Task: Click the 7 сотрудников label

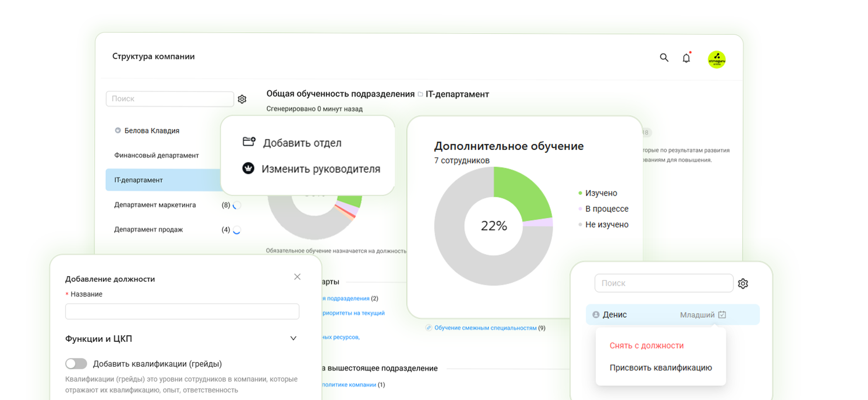Action: click(462, 160)
